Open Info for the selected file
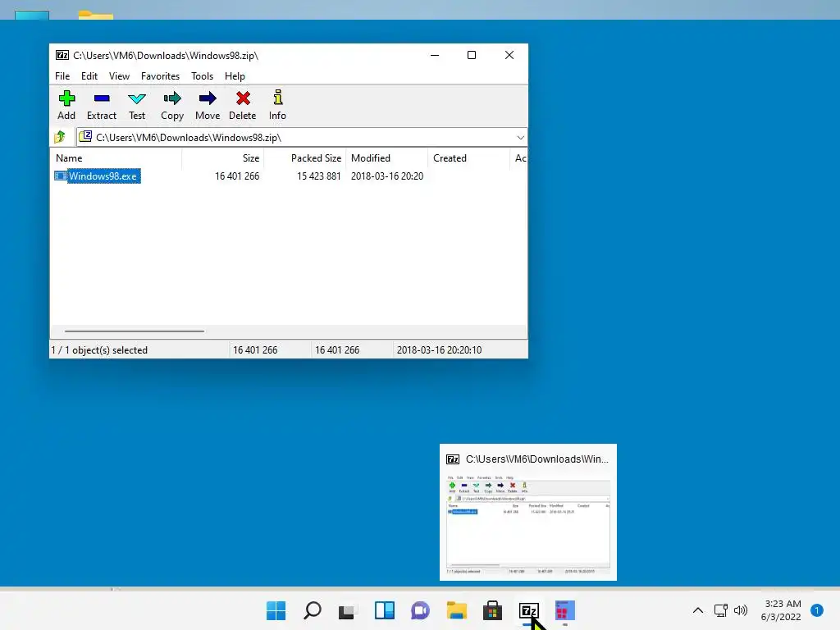 277,98
